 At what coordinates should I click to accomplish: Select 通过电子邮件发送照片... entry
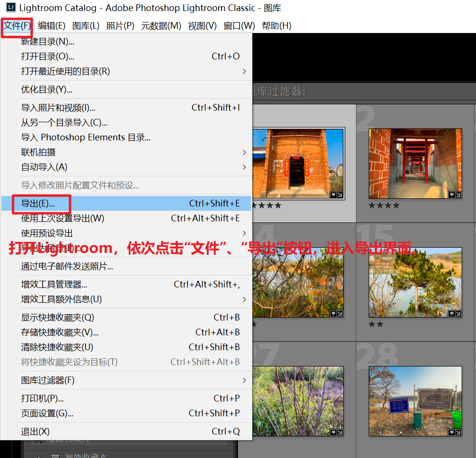126,267
